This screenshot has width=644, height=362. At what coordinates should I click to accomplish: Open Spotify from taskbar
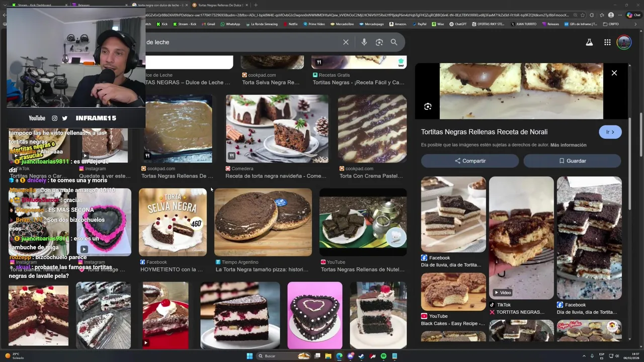(x=383, y=356)
